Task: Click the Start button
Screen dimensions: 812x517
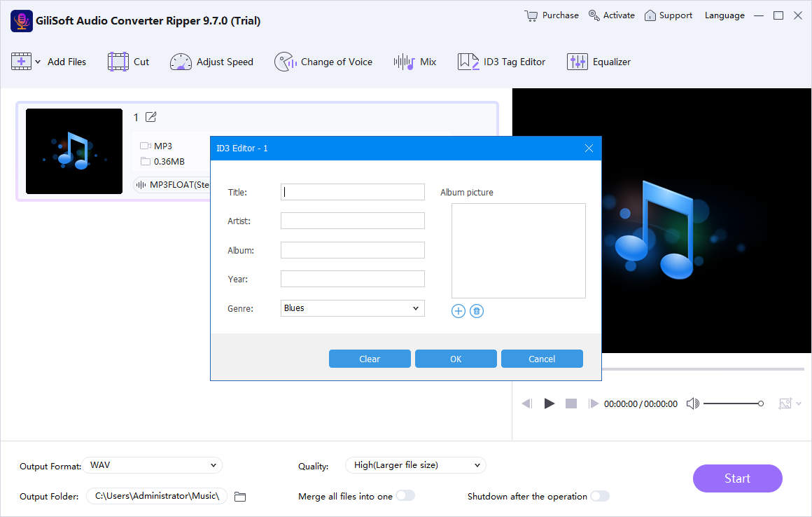Action: tap(737, 478)
